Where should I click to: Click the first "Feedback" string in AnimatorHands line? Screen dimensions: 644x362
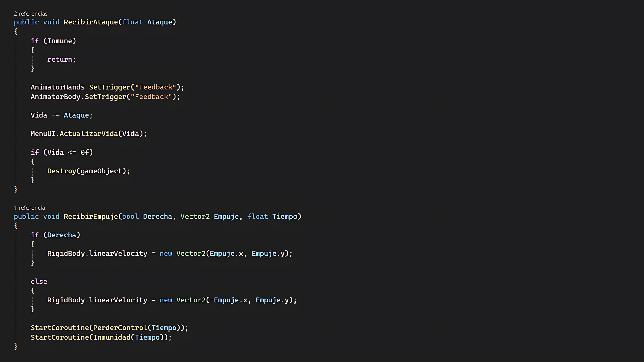click(x=155, y=87)
